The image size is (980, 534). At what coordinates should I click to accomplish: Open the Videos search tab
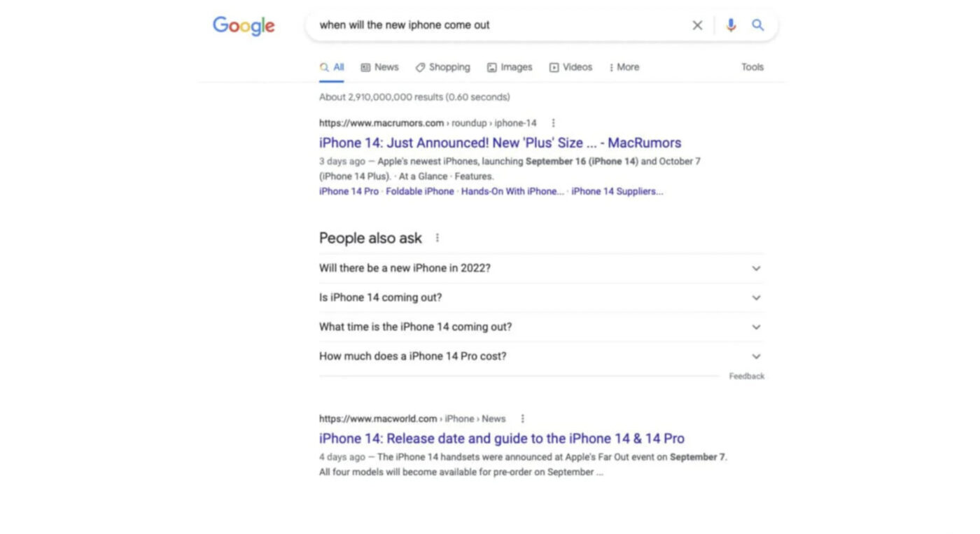(x=570, y=66)
